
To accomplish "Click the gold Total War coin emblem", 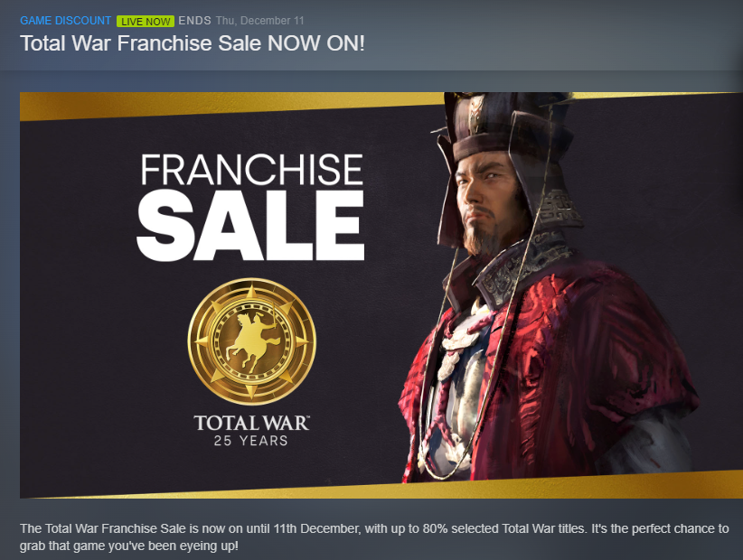I will click(251, 341).
